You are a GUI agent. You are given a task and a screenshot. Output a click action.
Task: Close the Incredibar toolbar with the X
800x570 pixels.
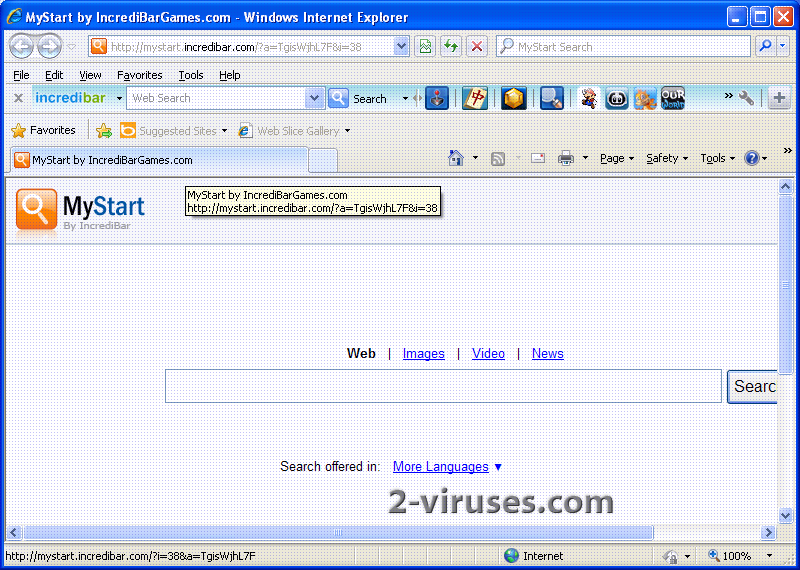coord(18,98)
